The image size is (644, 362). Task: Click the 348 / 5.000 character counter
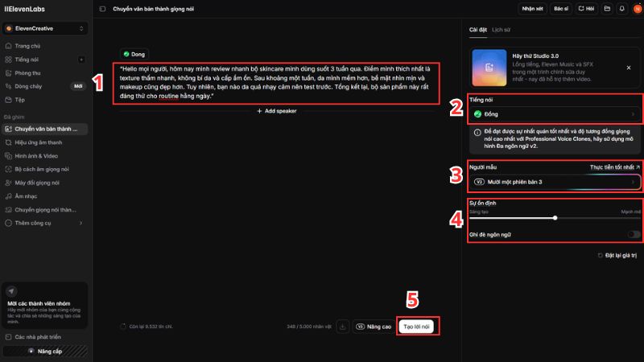click(309, 327)
